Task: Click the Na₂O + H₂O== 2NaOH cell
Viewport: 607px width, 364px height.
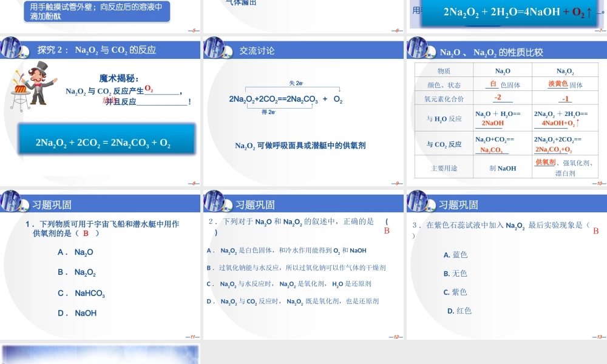Action: point(503,118)
